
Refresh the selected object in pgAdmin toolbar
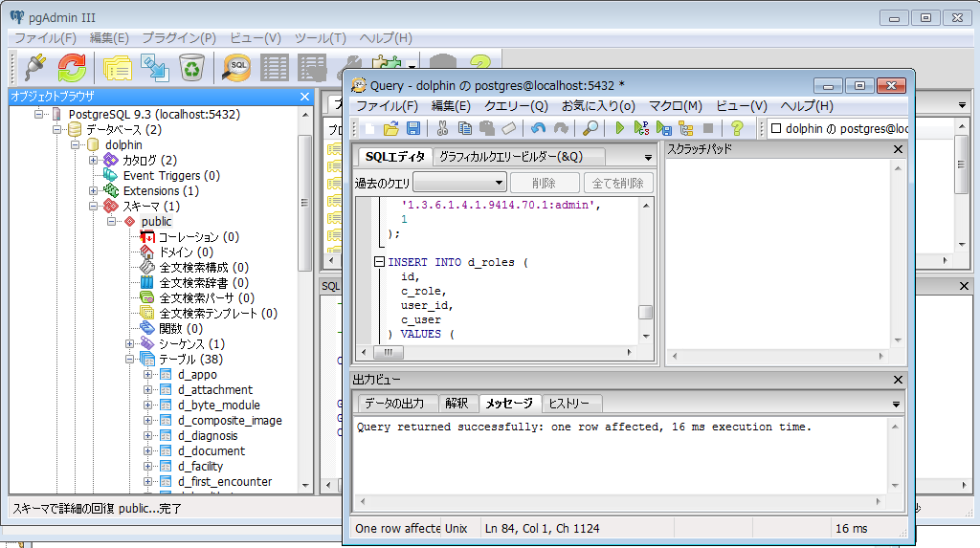click(x=72, y=68)
